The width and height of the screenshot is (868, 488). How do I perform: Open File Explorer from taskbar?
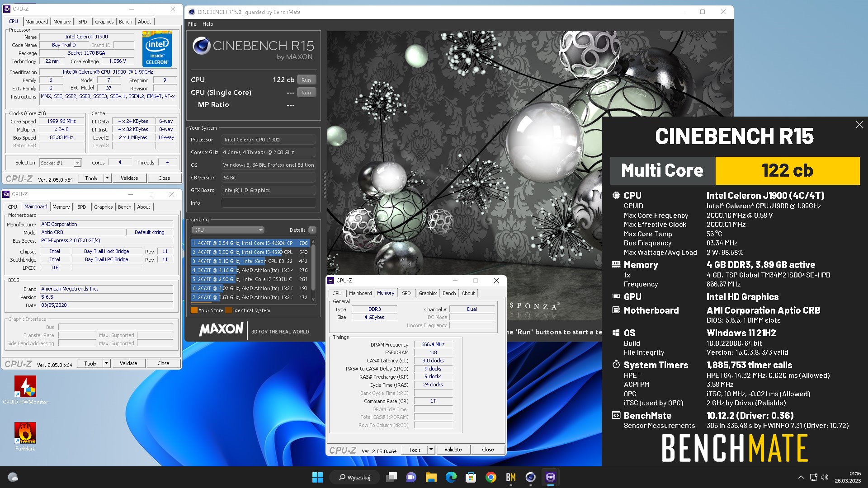pyautogui.click(x=431, y=477)
